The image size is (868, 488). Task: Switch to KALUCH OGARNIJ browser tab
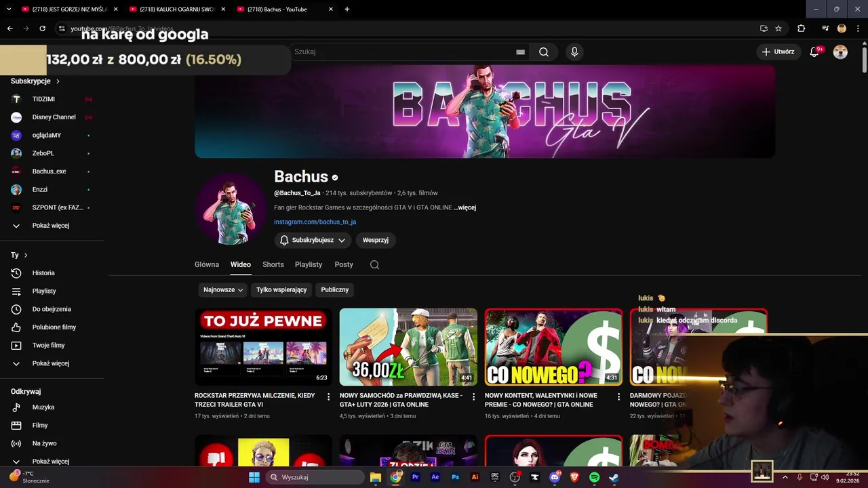click(x=178, y=9)
